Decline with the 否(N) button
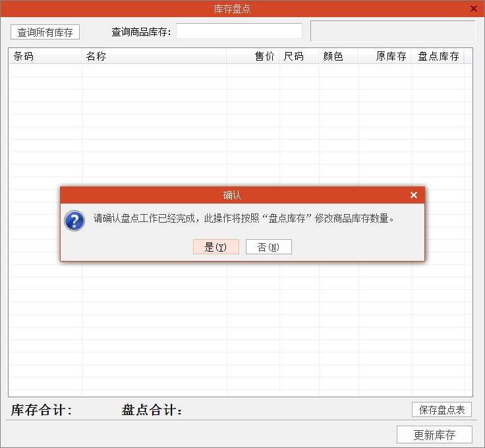This screenshot has height=448, width=485. click(x=268, y=246)
